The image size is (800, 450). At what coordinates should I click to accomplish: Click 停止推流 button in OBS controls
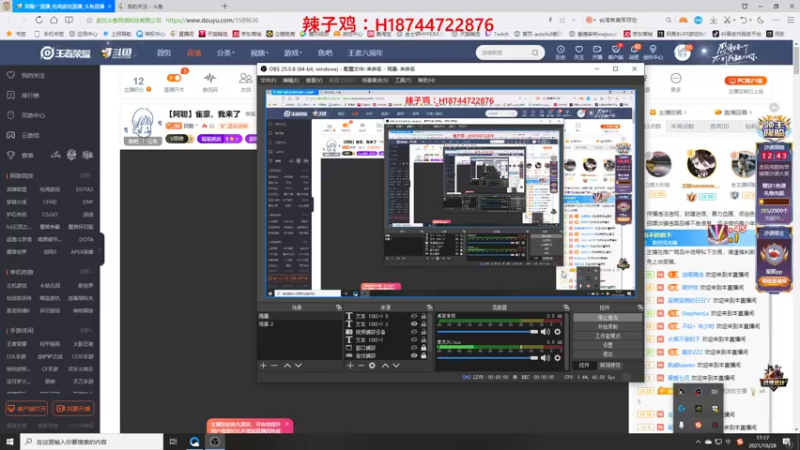coord(607,317)
